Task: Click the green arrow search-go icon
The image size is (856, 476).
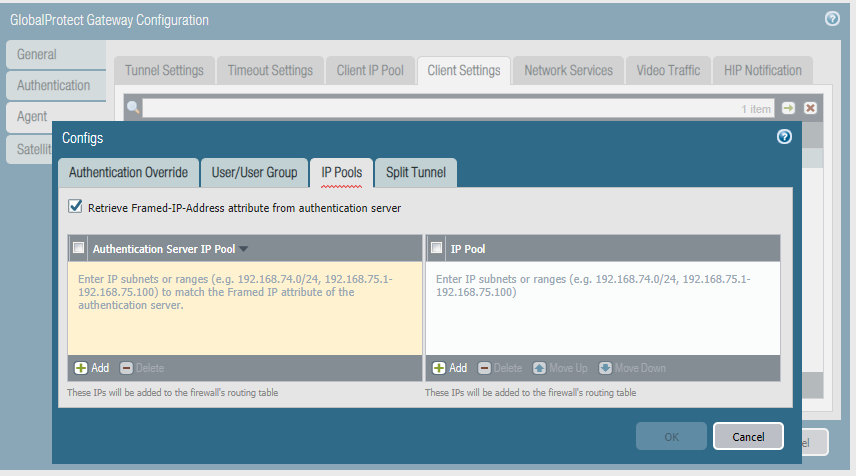Action: pos(788,108)
